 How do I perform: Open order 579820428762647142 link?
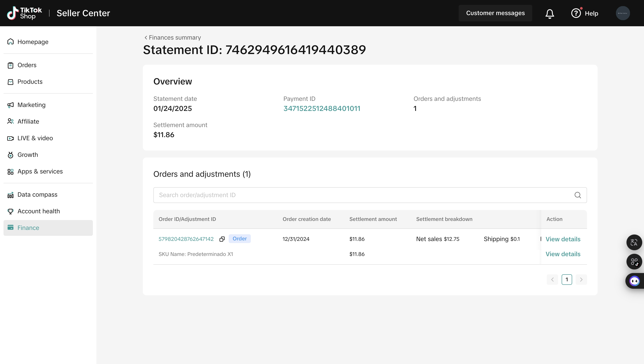pos(186,239)
